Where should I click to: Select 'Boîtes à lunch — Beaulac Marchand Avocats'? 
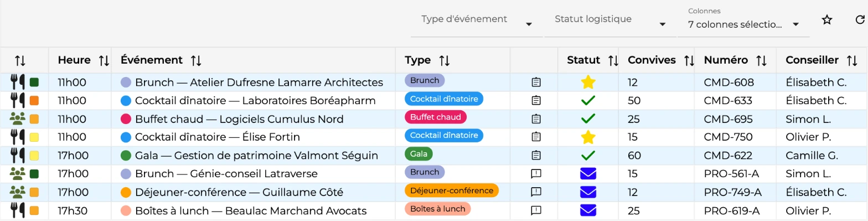click(251, 210)
